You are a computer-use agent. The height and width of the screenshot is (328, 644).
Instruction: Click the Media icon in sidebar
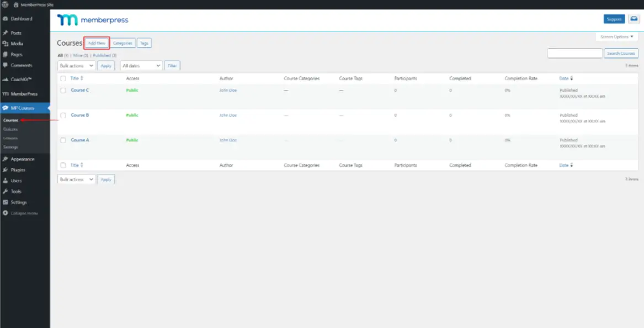6,44
